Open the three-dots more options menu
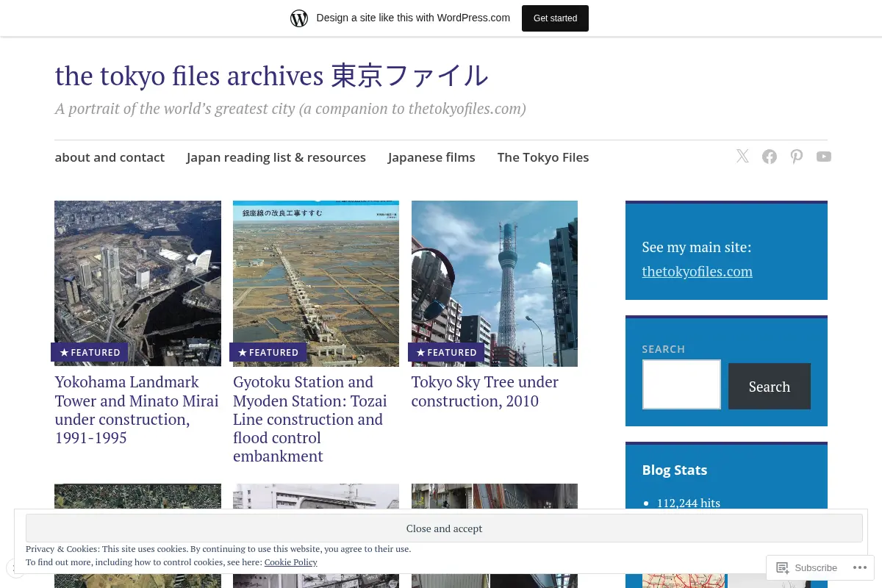 point(859,567)
